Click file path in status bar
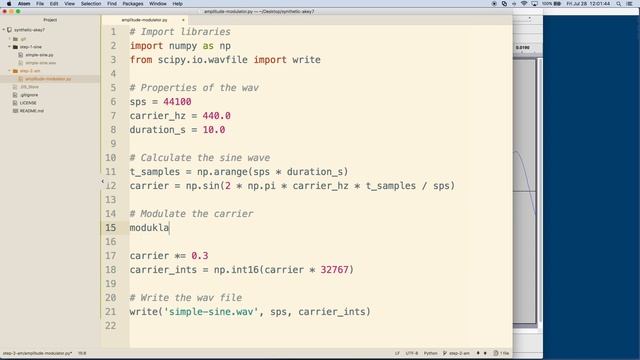The width and height of the screenshot is (640, 360). pos(38,353)
